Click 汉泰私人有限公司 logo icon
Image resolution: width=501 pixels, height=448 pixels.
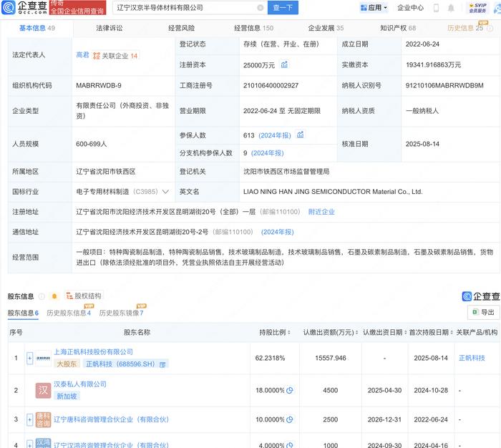[x=43, y=391]
